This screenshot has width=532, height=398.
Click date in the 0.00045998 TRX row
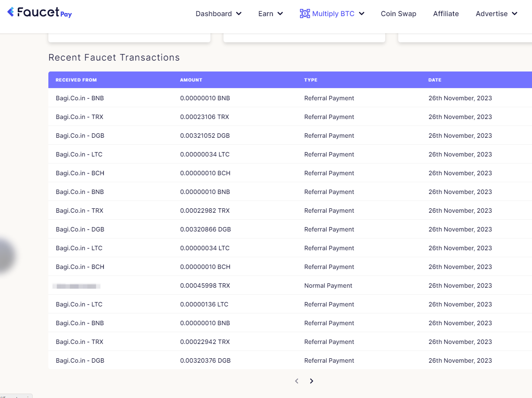tap(460, 286)
